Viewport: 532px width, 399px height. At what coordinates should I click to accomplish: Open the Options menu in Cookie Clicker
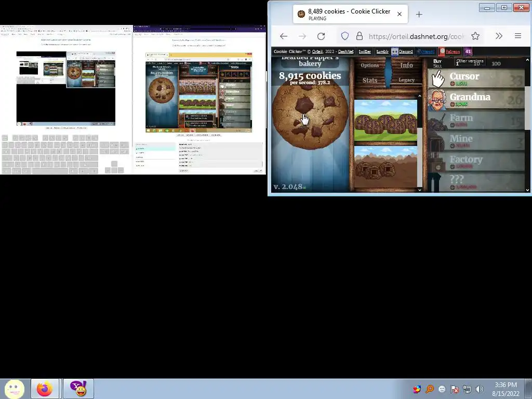pos(370,65)
